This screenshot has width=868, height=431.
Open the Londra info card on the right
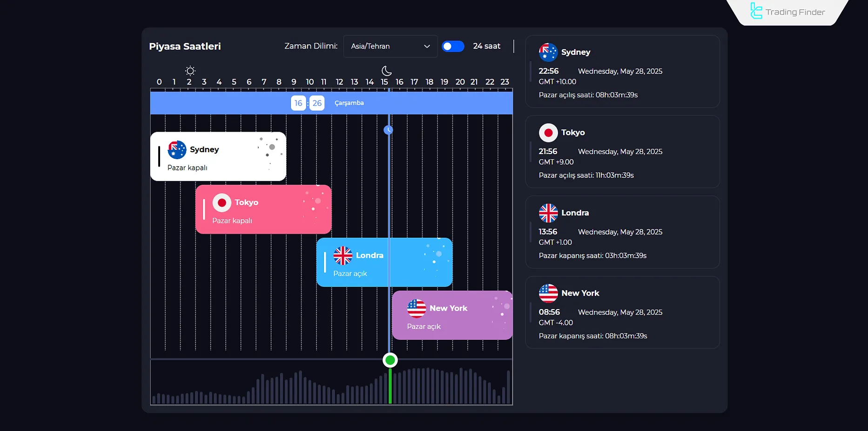coord(622,232)
